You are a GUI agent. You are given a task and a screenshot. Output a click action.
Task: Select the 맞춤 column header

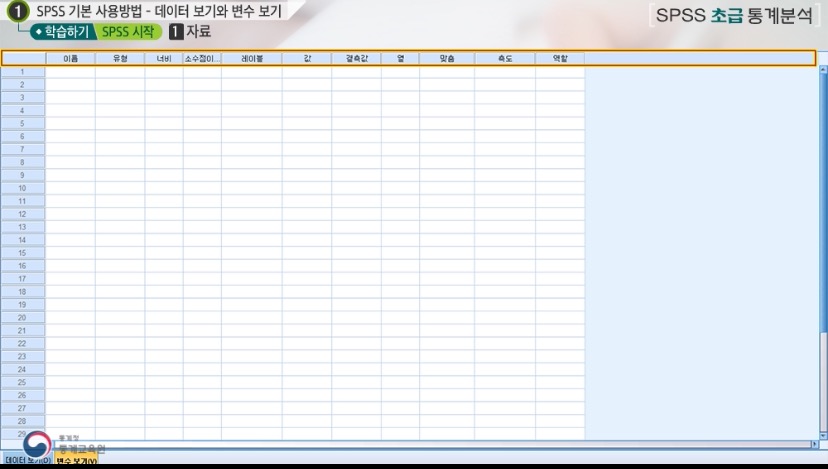(x=447, y=58)
